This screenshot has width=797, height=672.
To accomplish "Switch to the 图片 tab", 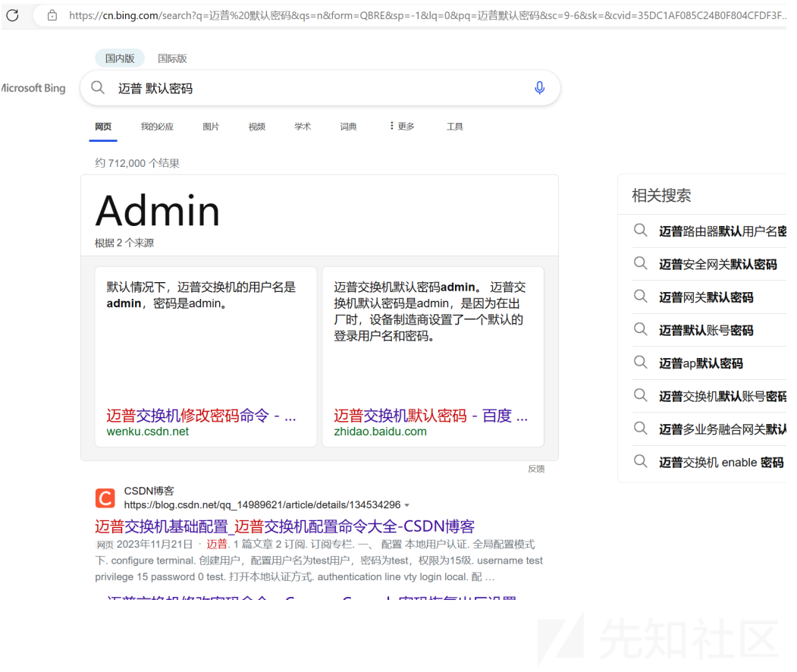I will (211, 127).
